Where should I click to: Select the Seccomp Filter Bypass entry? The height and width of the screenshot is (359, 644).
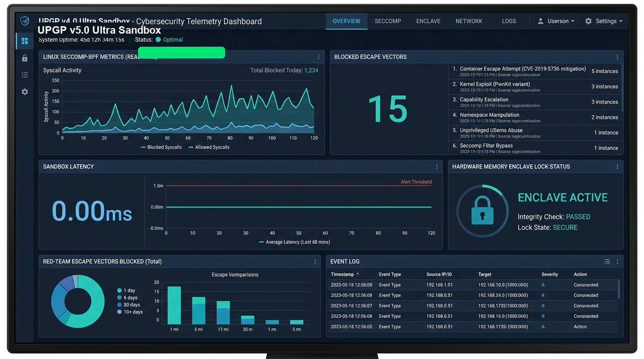pos(535,148)
